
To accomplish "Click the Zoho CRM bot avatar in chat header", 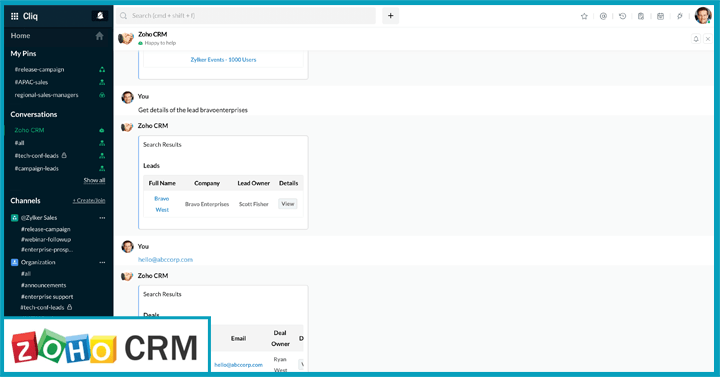I will (126, 38).
